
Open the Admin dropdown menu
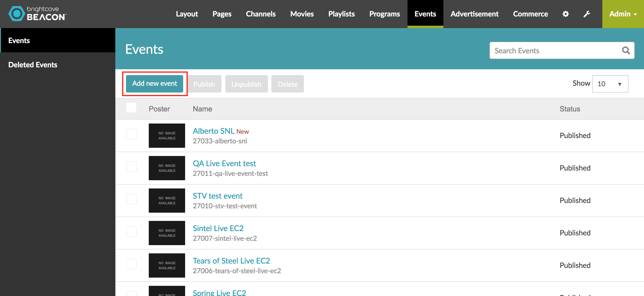(623, 14)
